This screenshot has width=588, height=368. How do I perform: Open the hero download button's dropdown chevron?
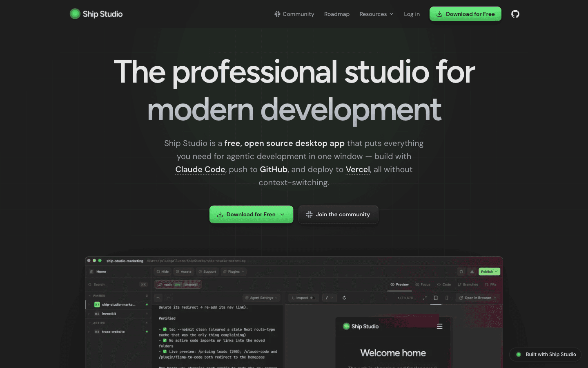click(x=282, y=214)
